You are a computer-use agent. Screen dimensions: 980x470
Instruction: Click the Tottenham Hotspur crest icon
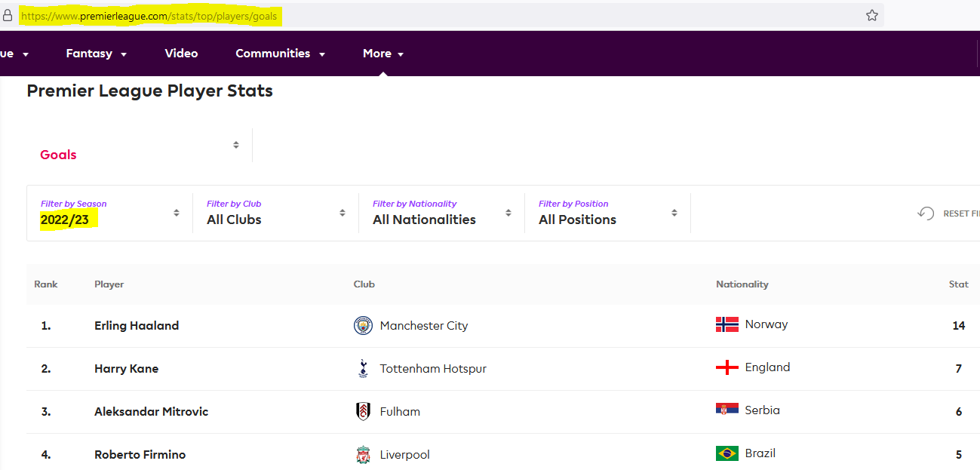tap(363, 369)
